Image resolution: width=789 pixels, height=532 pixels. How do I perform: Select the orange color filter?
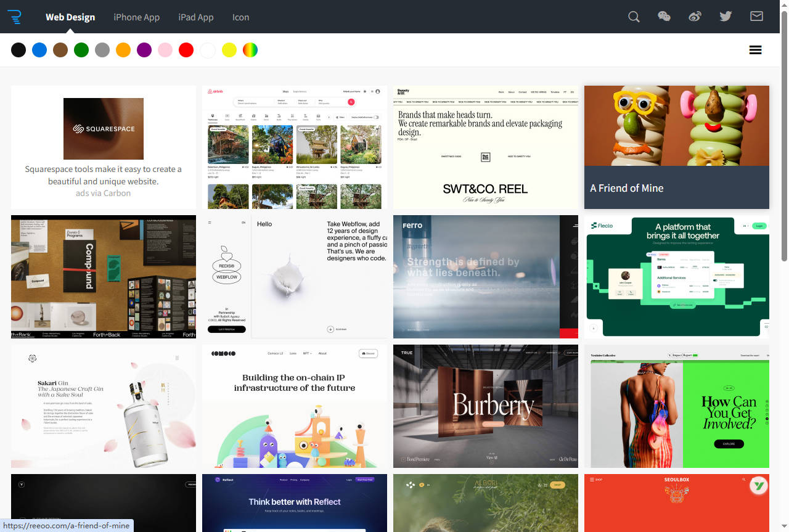(x=123, y=50)
